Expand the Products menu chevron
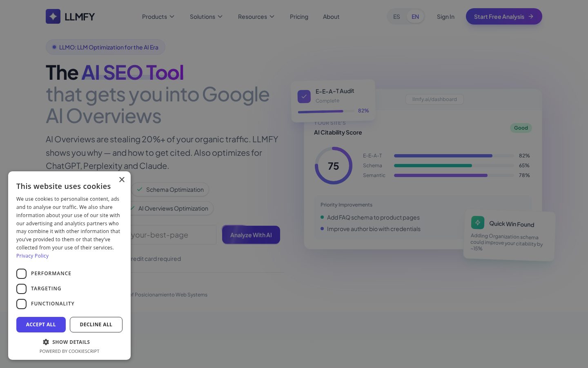 point(172,17)
